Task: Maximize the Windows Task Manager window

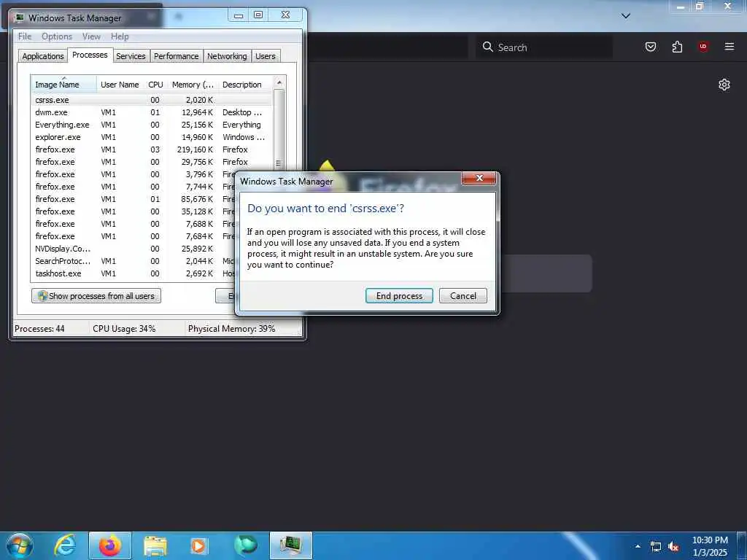Action: 258,15
